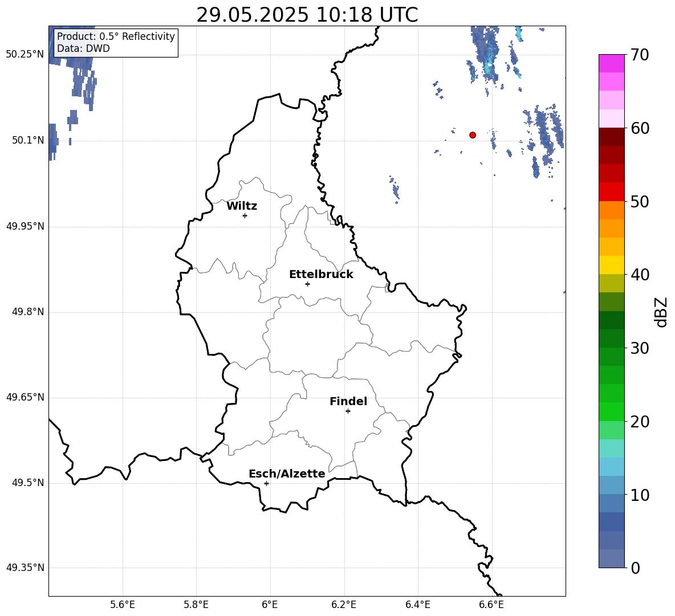Click the colorbar tick label 70
Viewport: 675px width, 616px height.
pos(640,55)
